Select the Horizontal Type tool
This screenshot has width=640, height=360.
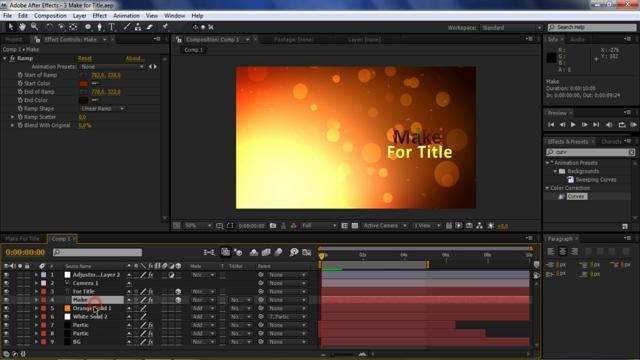(111, 27)
